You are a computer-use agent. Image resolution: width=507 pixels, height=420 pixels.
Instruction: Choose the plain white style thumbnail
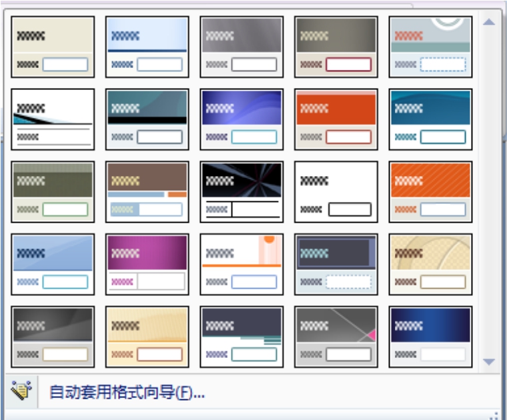(336, 191)
